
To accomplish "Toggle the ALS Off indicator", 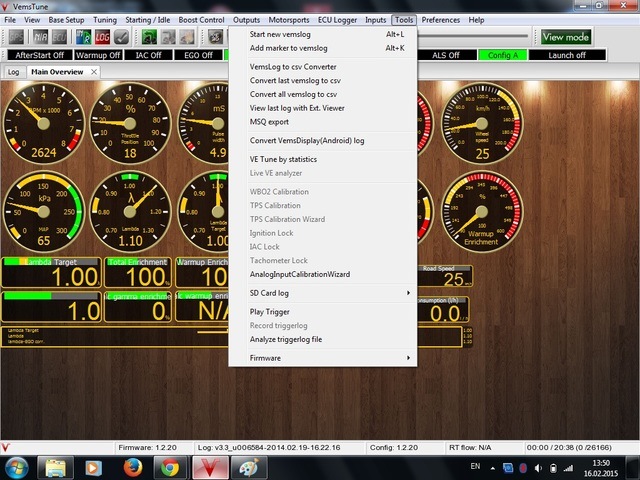I will (x=446, y=55).
